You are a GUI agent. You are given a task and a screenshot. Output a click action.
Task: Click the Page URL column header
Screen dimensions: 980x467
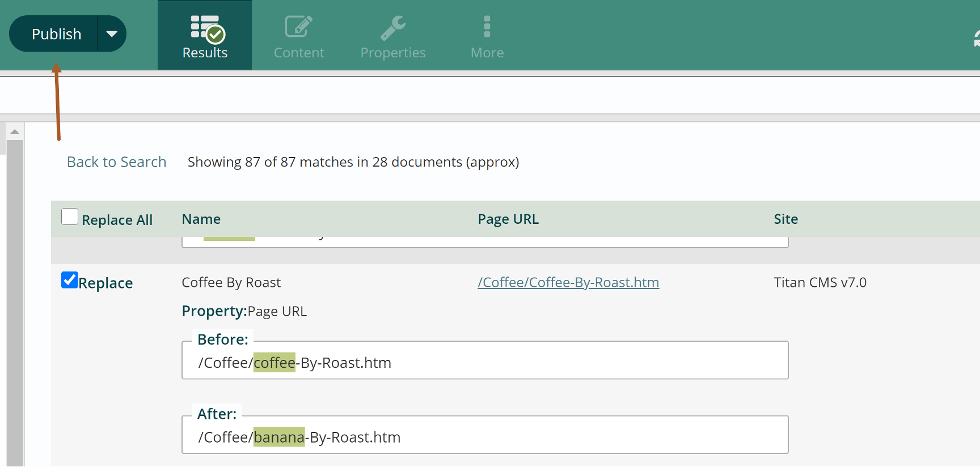point(508,219)
